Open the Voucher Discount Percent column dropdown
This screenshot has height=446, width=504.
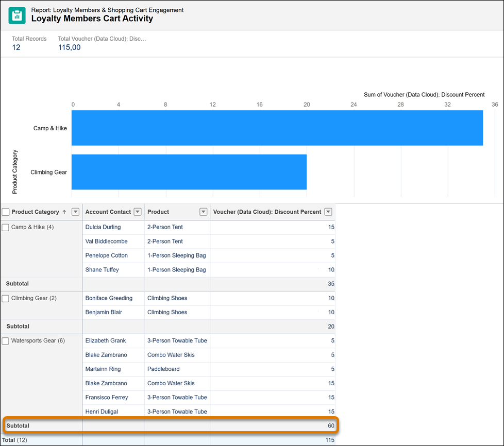click(x=328, y=212)
